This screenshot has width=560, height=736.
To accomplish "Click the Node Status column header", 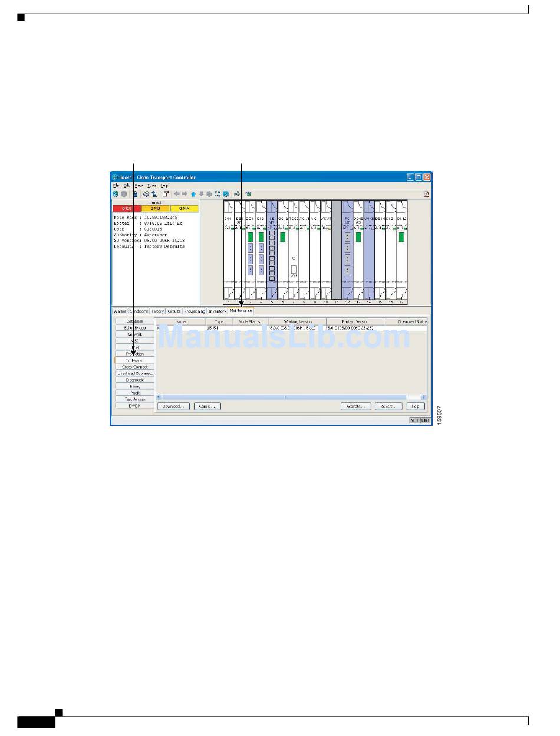I will click(x=251, y=322).
